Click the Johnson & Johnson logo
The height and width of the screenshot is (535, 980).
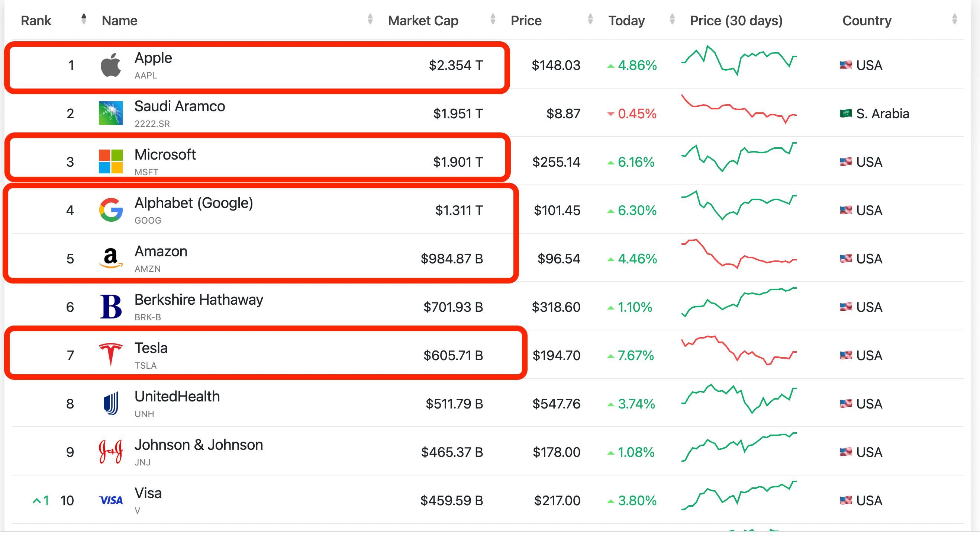click(111, 452)
